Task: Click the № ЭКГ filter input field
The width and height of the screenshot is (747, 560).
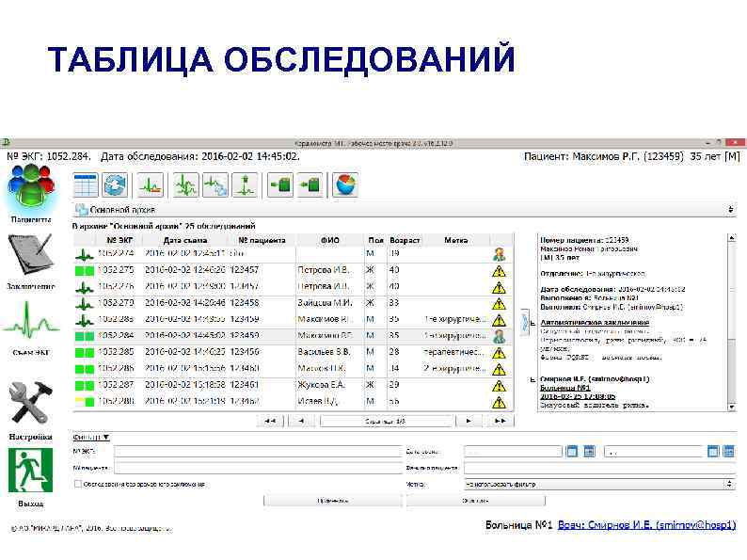Action: coord(258,452)
